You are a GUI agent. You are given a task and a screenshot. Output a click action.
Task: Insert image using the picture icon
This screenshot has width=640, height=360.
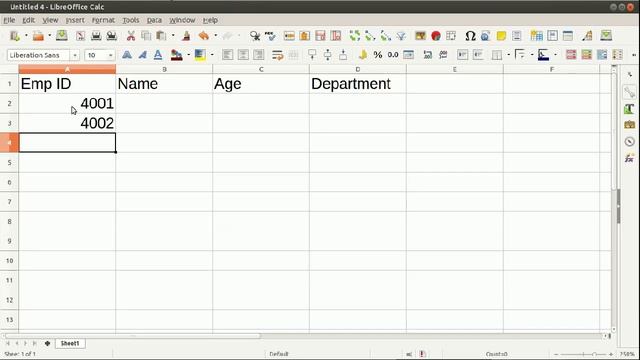point(420,36)
